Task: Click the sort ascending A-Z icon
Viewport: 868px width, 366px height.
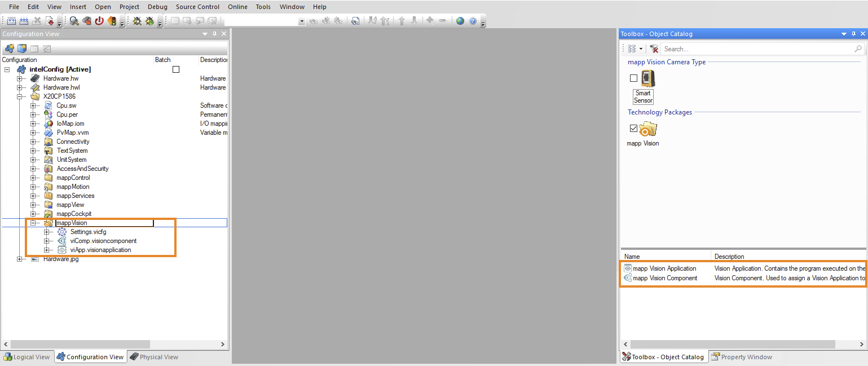Action: (x=372, y=21)
